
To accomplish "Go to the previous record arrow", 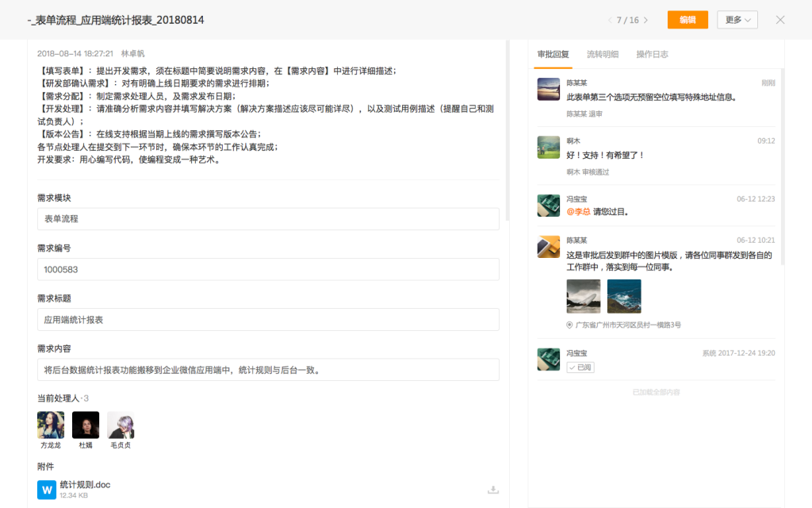I will click(x=609, y=20).
